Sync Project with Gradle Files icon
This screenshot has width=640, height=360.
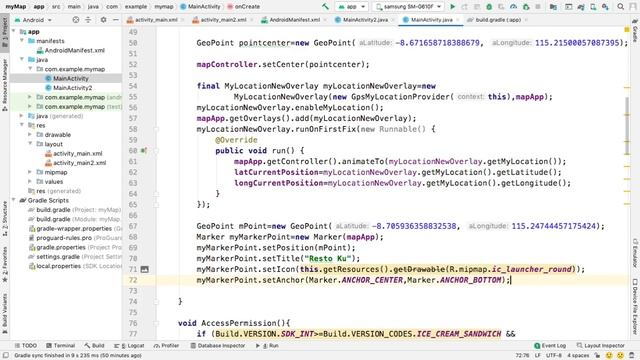580,7
